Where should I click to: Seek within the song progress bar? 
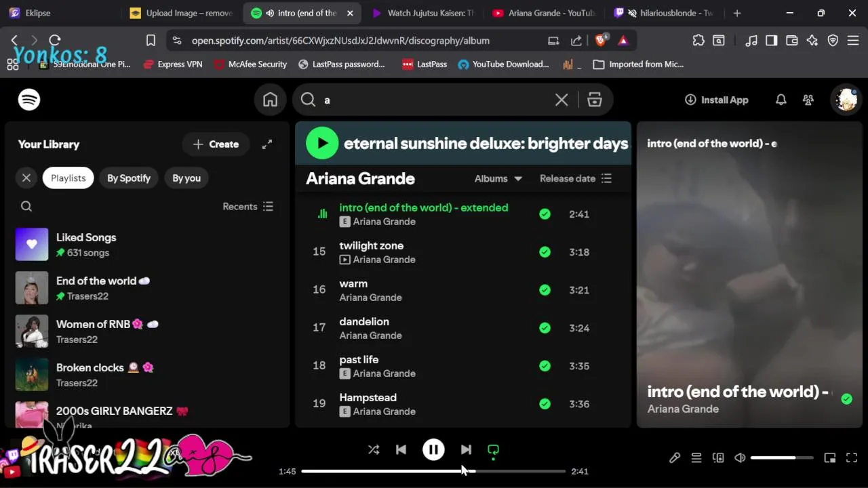(433, 471)
